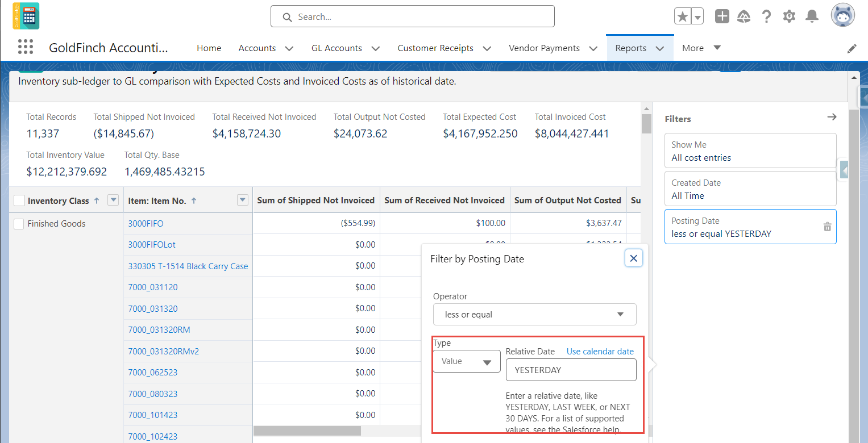Expand GL Accounts tab chevron
The image size is (868, 443).
click(x=375, y=49)
